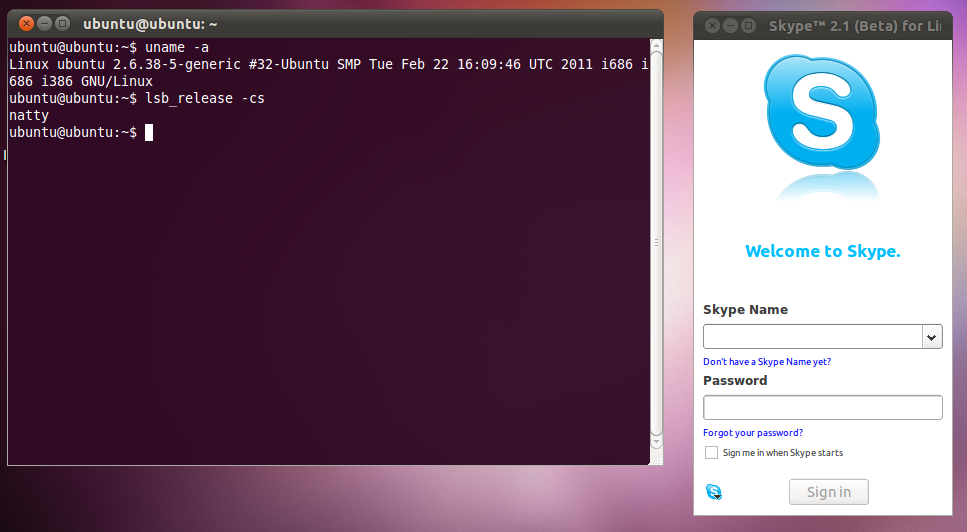The image size is (967, 532).
Task: Minimize the terminal window
Action: coord(44,24)
